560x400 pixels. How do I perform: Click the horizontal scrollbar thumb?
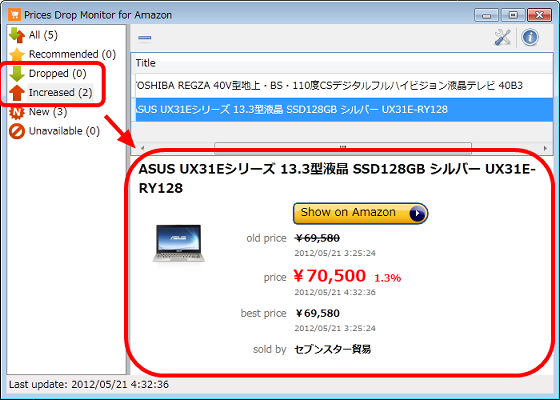point(343,148)
